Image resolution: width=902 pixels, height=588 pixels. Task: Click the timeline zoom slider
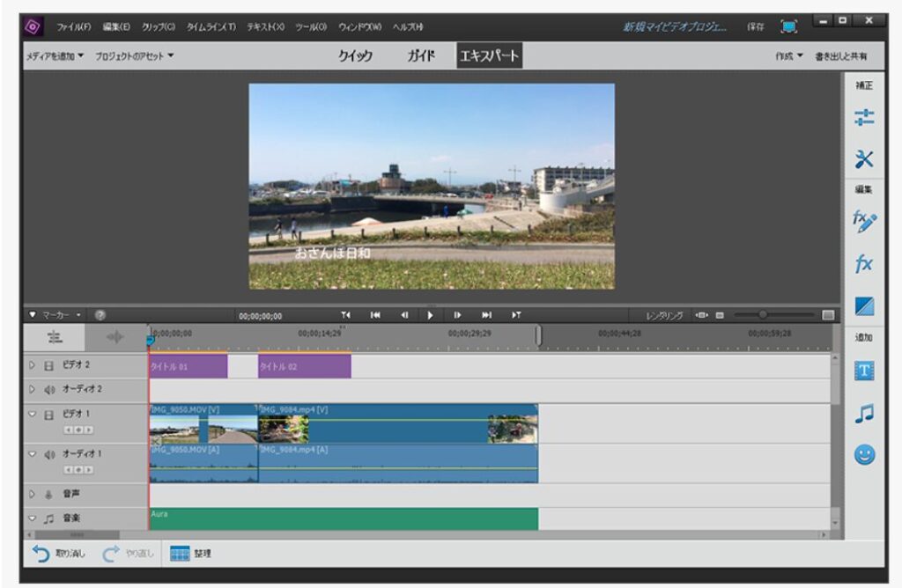[763, 315]
